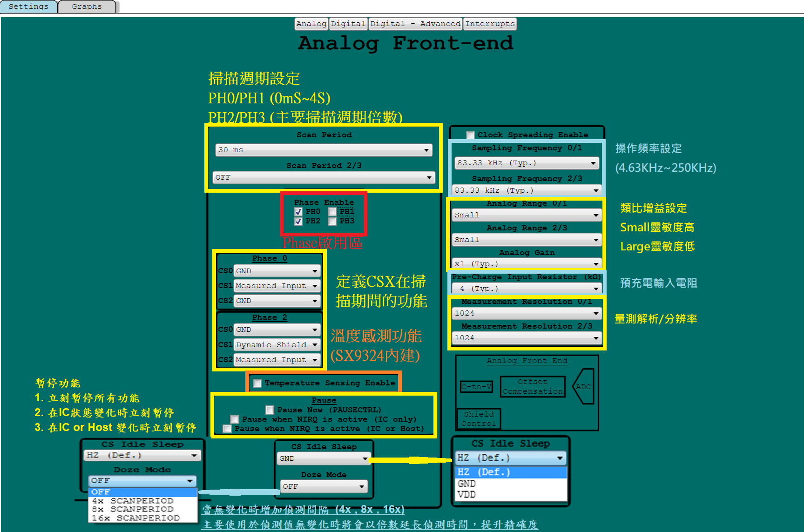
Task: Enable Temperature Sensing
Action: (257, 383)
